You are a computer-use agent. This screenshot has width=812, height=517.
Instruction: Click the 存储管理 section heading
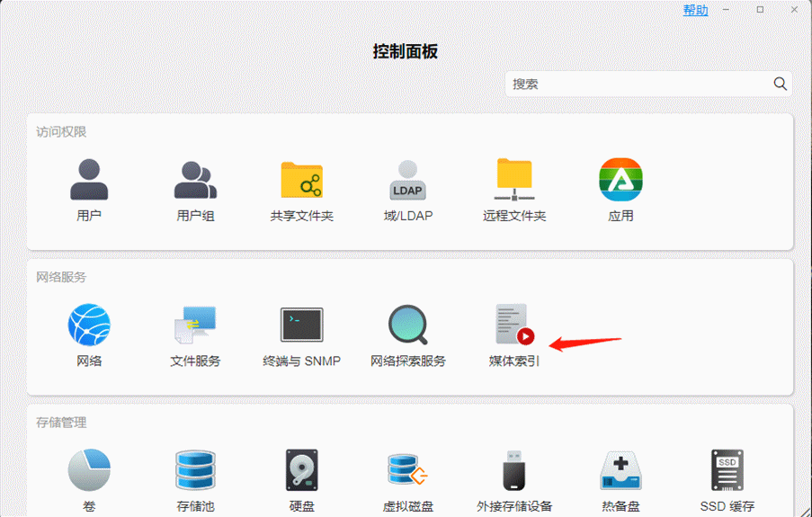tap(61, 423)
